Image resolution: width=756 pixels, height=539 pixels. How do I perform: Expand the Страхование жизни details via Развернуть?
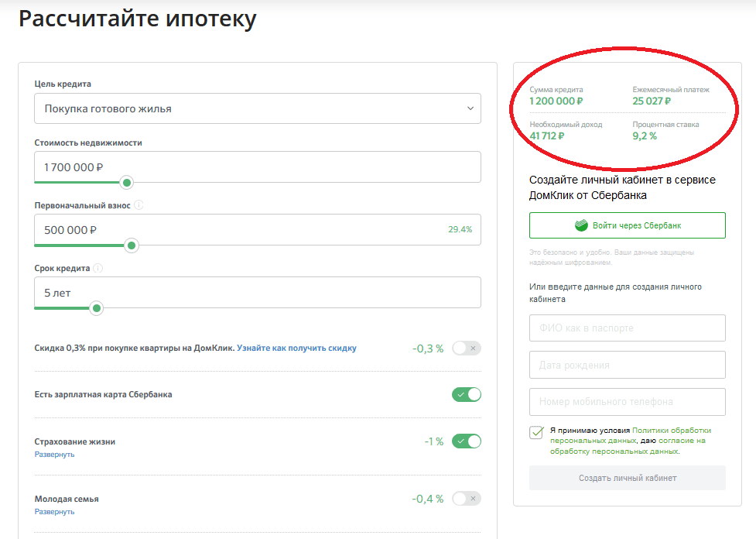(54, 454)
